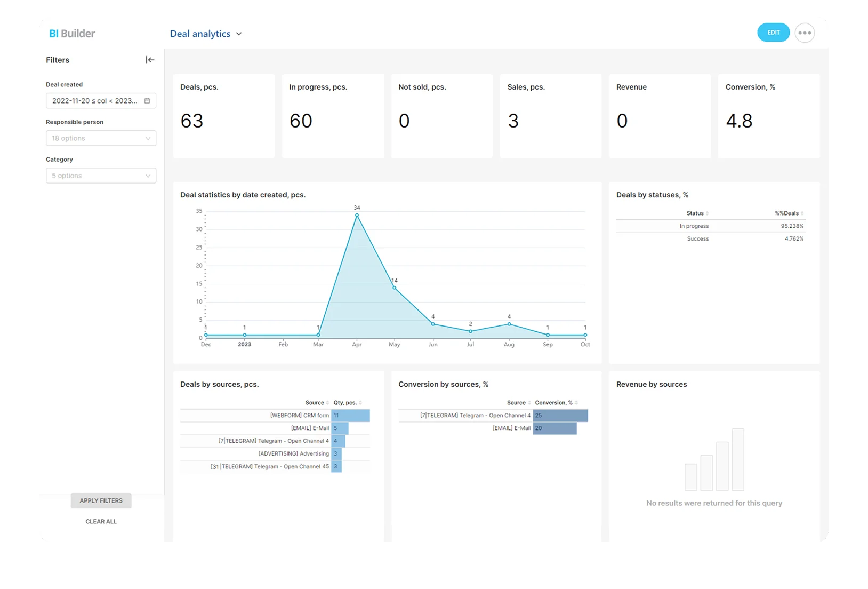This screenshot has height=589, width=868.
Task: Open the Responsible person 18 options dropdown
Action: tap(101, 138)
